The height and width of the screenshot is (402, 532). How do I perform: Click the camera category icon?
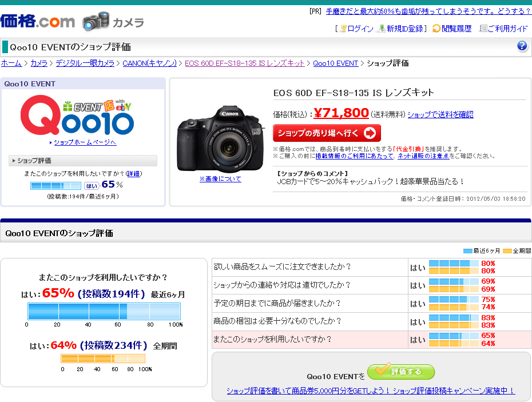click(x=96, y=21)
